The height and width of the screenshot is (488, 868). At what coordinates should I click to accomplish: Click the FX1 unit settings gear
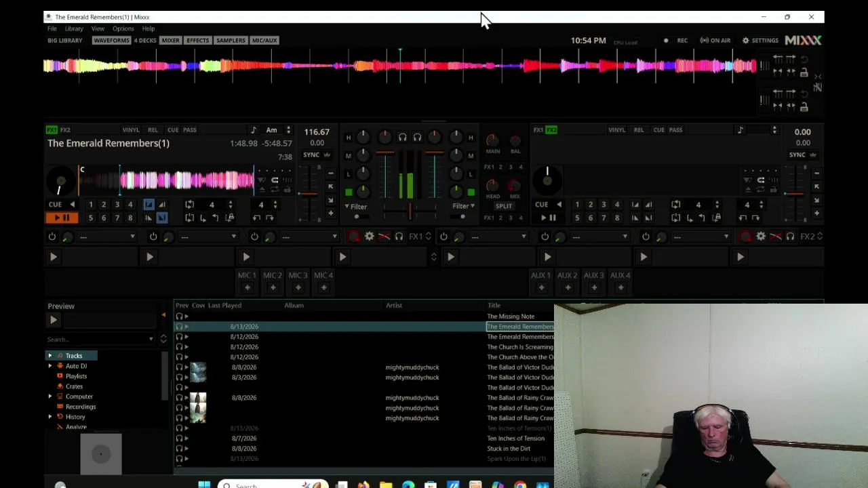[x=369, y=237]
